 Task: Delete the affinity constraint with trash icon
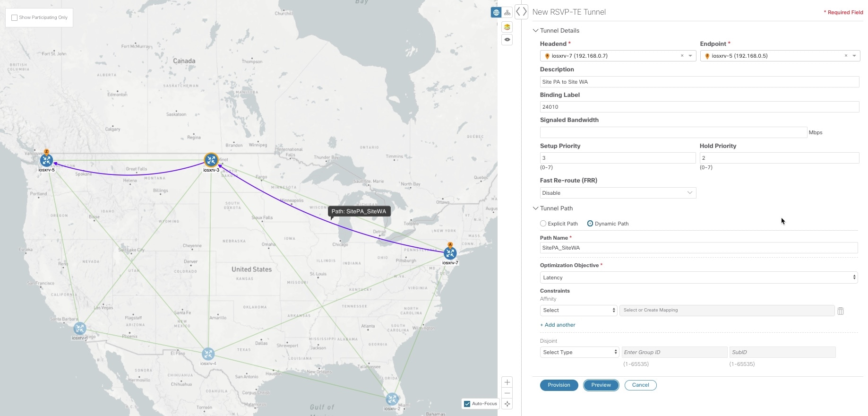(841, 311)
